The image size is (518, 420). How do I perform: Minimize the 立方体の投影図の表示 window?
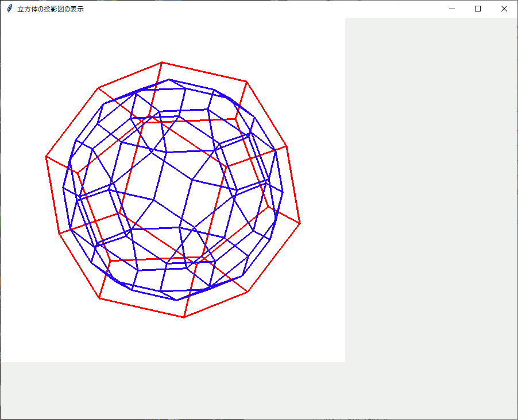[x=452, y=9]
